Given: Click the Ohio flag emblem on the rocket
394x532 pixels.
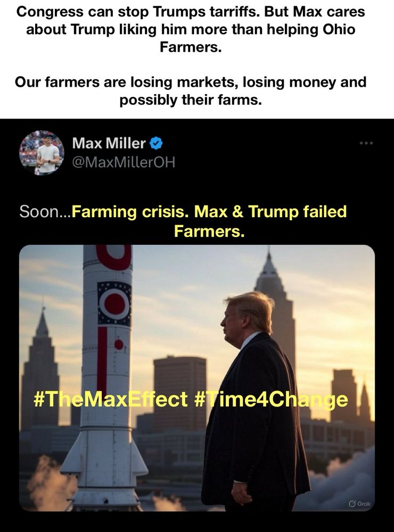Looking at the screenshot, I should pos(114,304).
